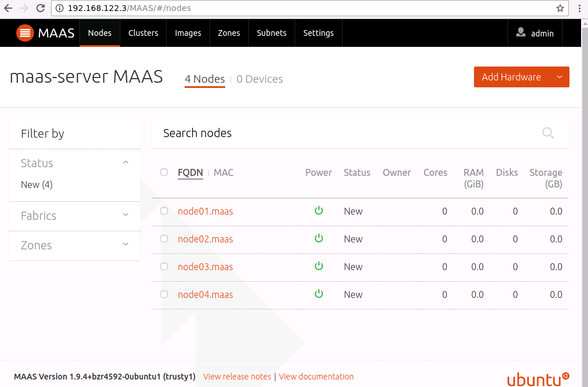The height and width of the screenshot is (387, 588).
Task: Click the admin username label
Action: (x=542, y=34)
